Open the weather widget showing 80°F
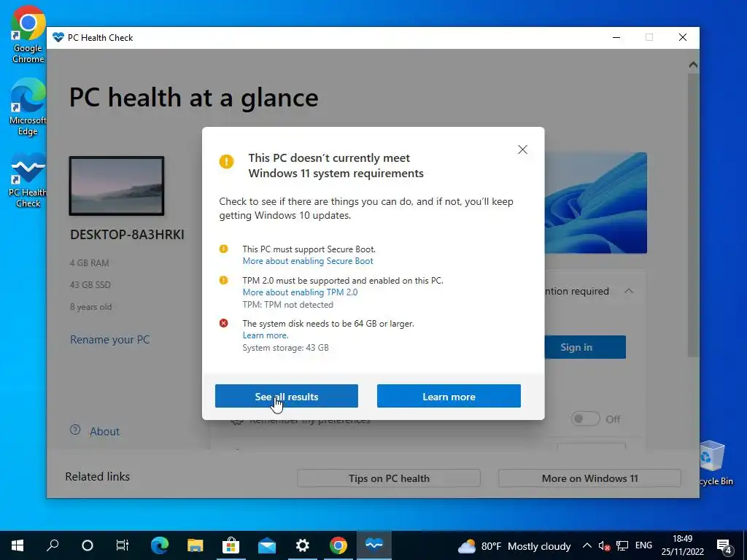This screenshot has height=560, width=747. [x=514, y=545]
